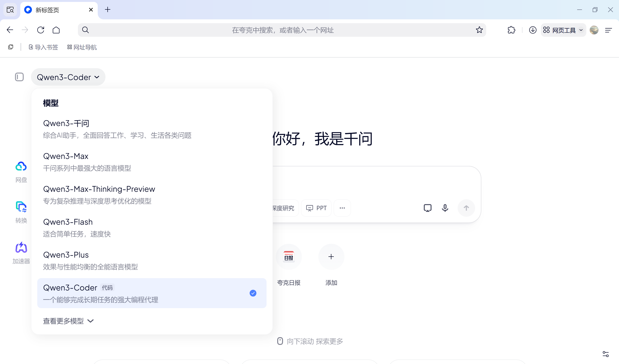Go to homepage with the home icon
The width and height of the screenshot is (619, 364).
(56, 30)
